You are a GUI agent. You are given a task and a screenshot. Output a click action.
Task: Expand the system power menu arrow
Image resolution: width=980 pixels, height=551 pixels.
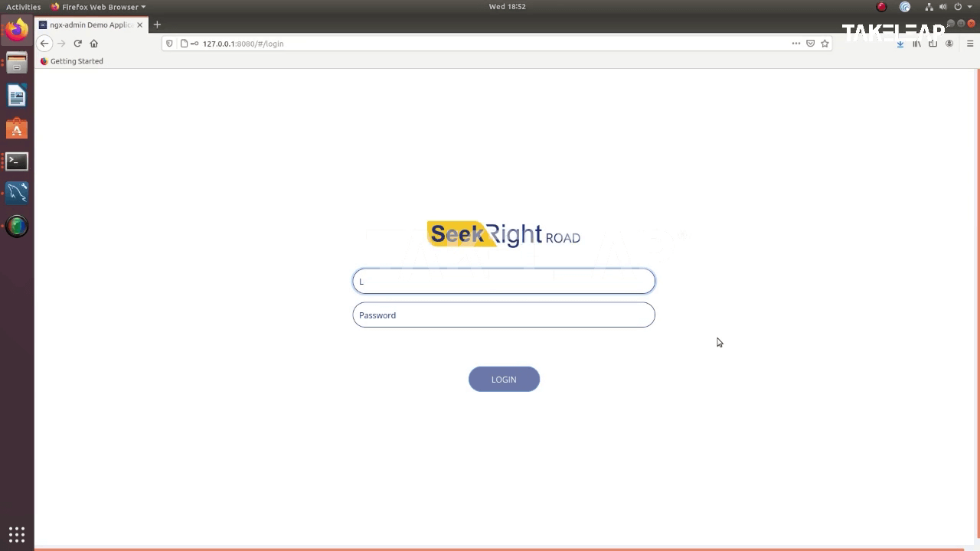click(x=970, y=7)
